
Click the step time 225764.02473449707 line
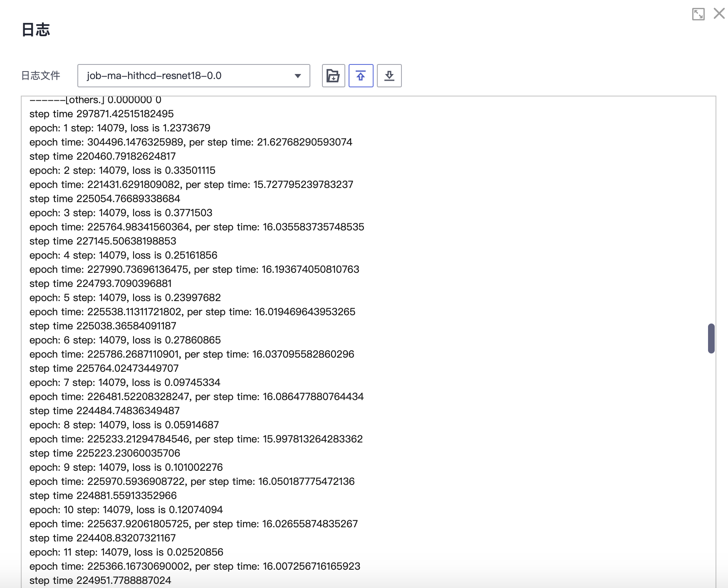(x=104, y=368)
